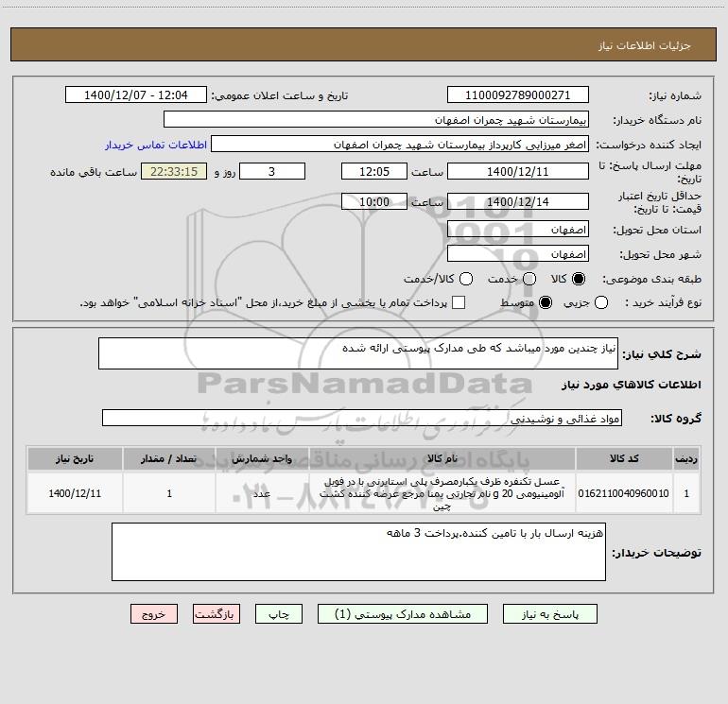The width and height of the screenshot is (728, 704).
Task: Click the اطلاعات کالاهای مورد نیاز heading
Action: pyautogui.click(x=632, y=385)
